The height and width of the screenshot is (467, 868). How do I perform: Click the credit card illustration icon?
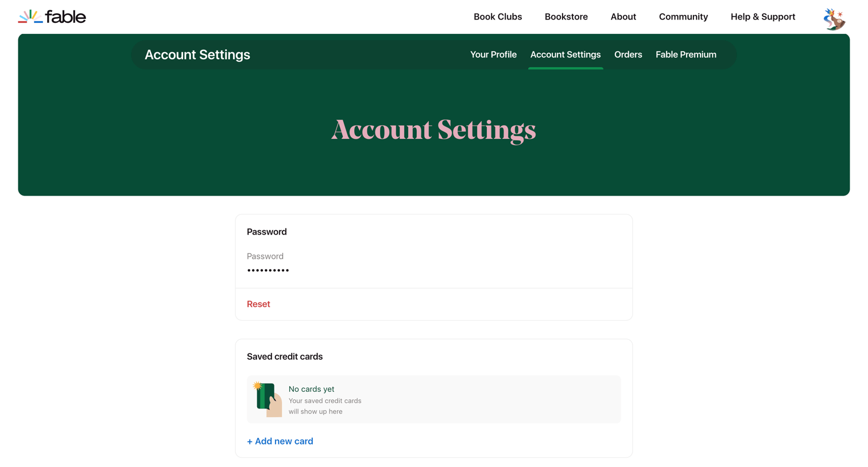(268, 399)
